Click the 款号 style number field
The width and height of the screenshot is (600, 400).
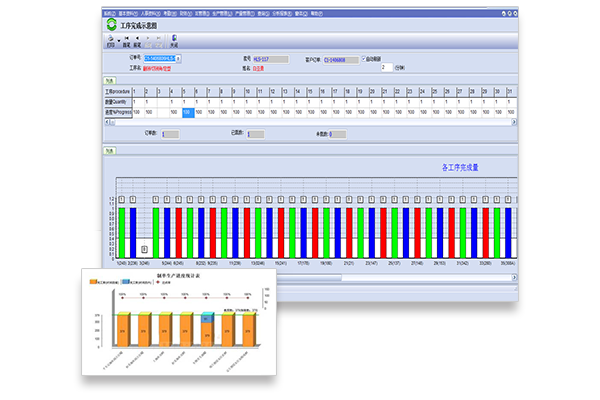click(x=271, y=59)
